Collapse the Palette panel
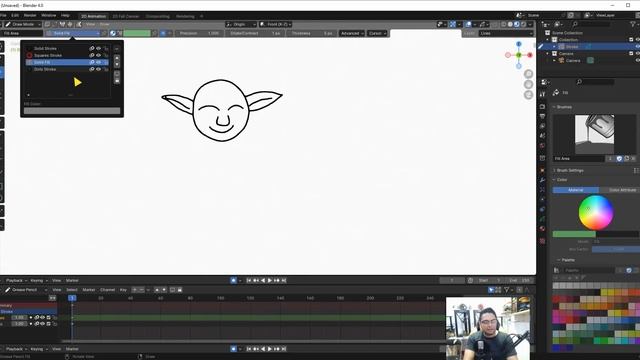 [x=567, y=260]
